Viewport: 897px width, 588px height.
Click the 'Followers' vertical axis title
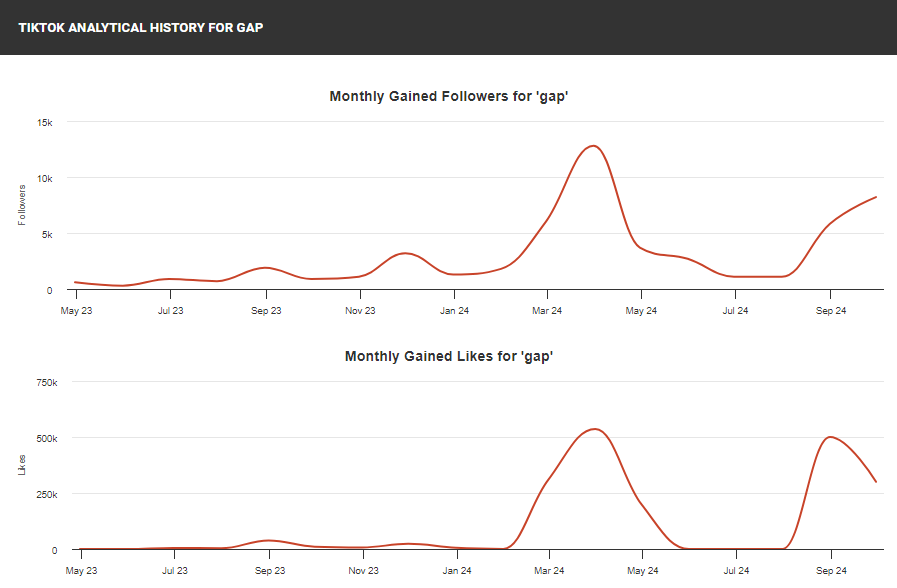pyautogui.click(x=22, y=205)
